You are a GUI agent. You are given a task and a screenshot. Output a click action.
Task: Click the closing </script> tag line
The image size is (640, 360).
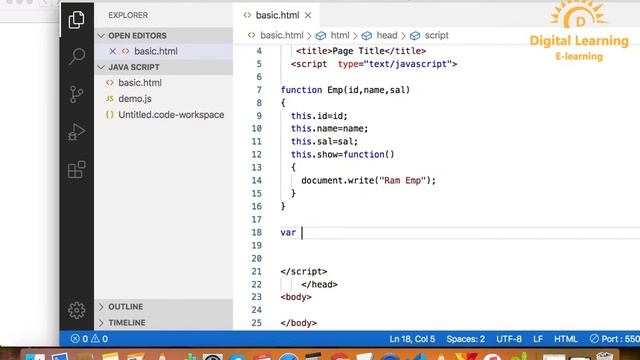[x=304, y=271]
